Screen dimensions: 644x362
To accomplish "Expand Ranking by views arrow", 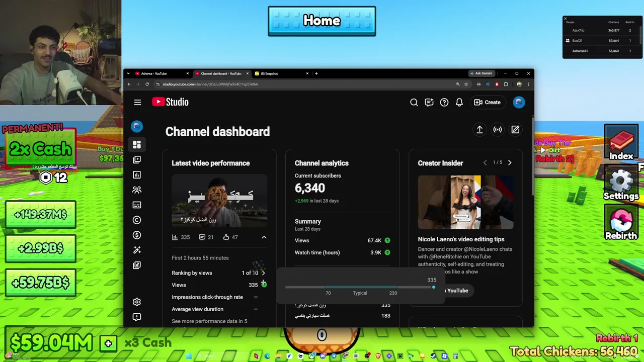I will pos(263,273).
